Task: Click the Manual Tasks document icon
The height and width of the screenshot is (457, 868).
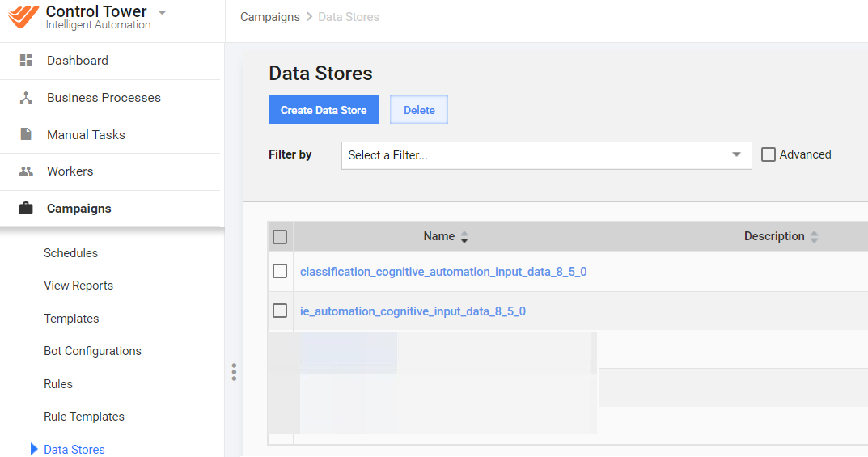Action: click(26, 134)
